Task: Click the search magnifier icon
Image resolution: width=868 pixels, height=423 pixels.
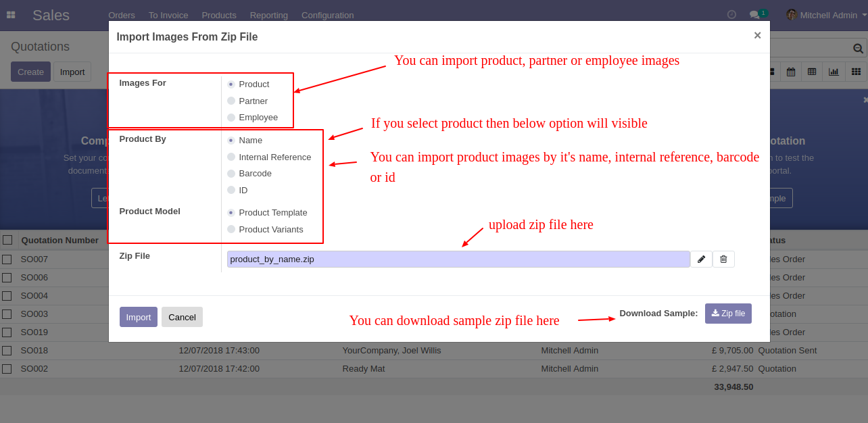Action: pos(858,48)
